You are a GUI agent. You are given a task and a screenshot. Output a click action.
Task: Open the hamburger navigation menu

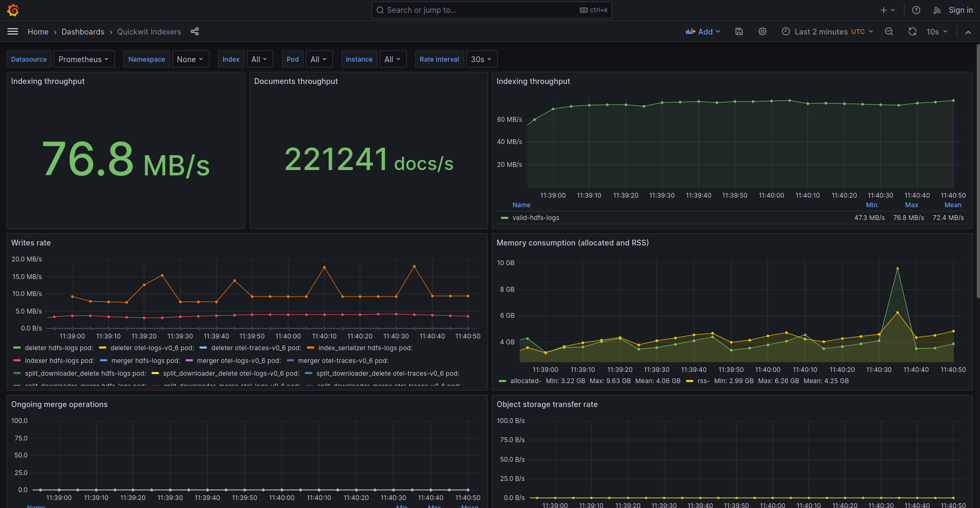[13, 32]
